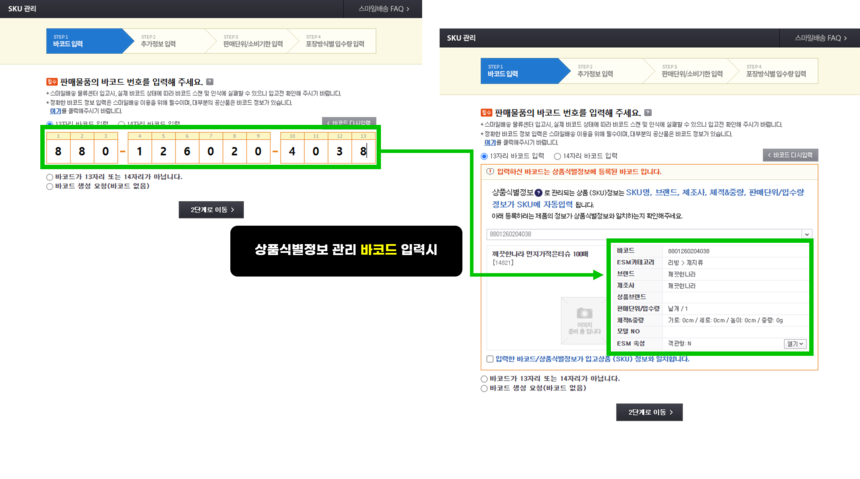Select STEP 3 판매단위/소비기한 입력 tab in left screenshot
Screen dimensions: 860x479
pos(253,41)
